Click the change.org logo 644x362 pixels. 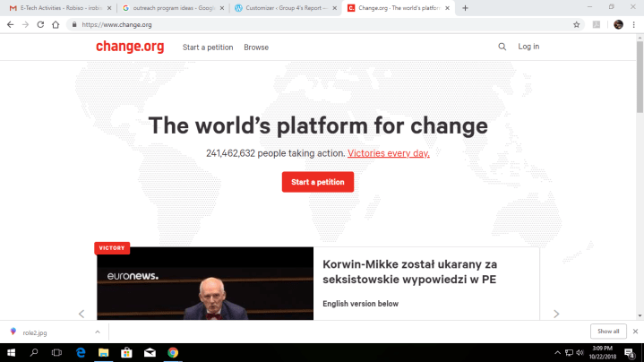(130, 47)
